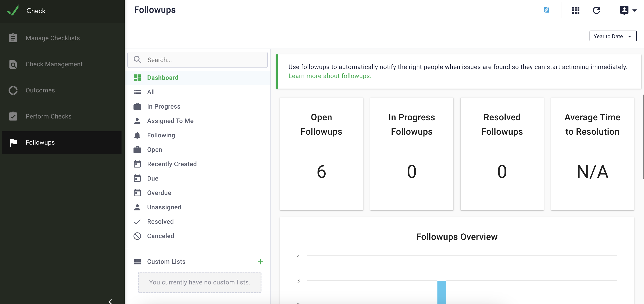The image size is (644, 304).
Task: Click the Manage Checklists clipboard icon
Action: point(13,38)
